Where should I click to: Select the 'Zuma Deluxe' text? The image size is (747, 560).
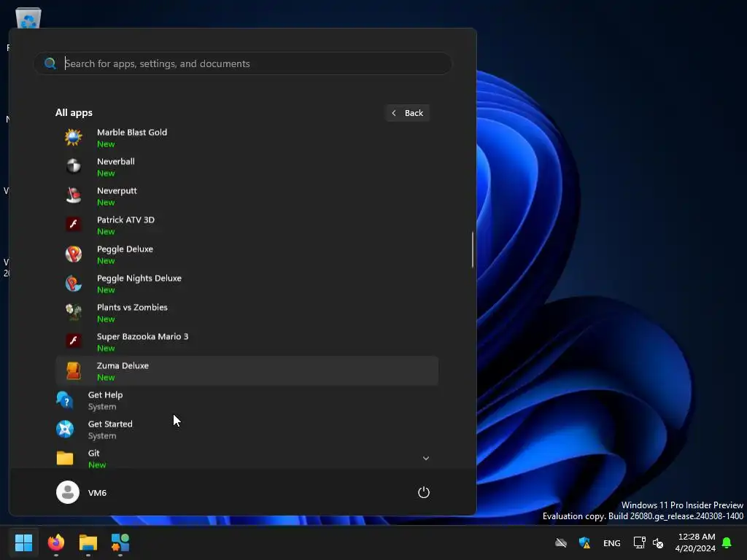click(123, 366)
